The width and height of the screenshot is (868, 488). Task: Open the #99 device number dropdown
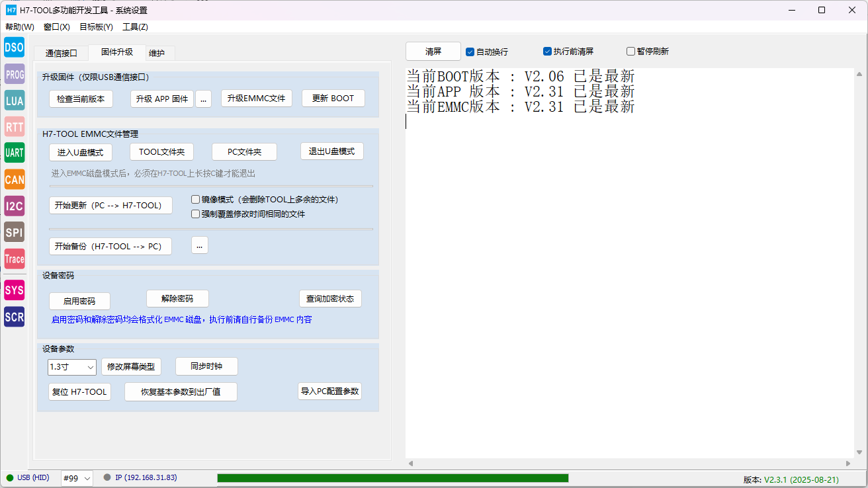pos(77,478)
